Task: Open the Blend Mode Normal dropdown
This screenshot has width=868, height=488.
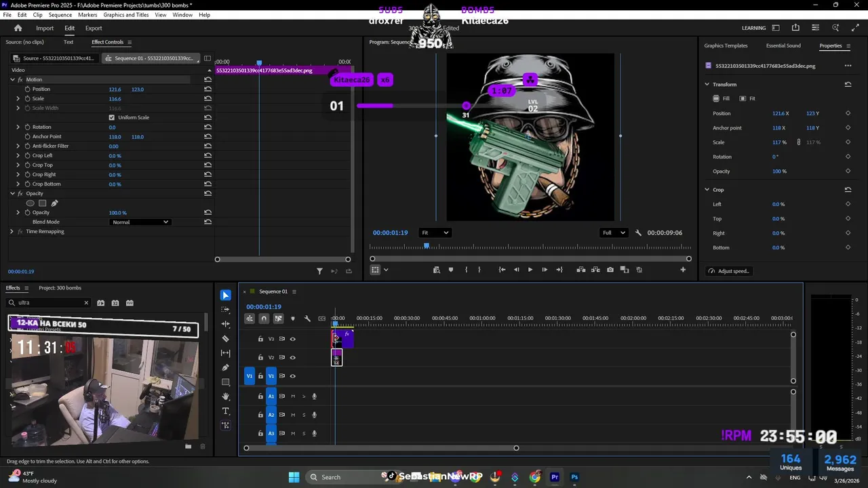Action: [x=140, y=222]
